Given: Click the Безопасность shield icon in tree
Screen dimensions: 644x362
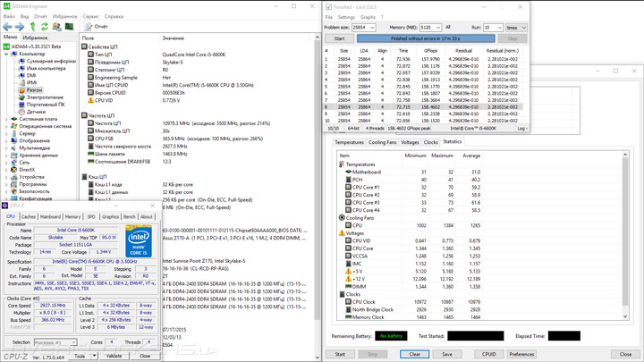Looking at the screenshot, I should [14, 191].
